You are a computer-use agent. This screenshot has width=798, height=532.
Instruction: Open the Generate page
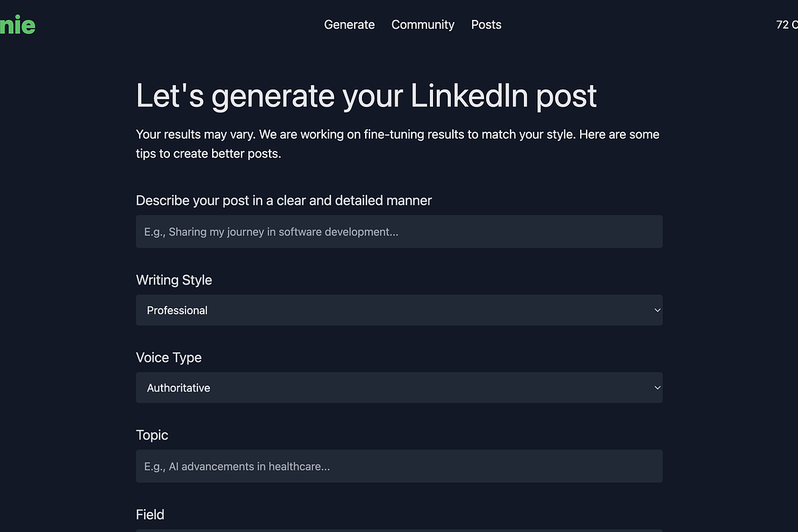click(x=349, y=24)
